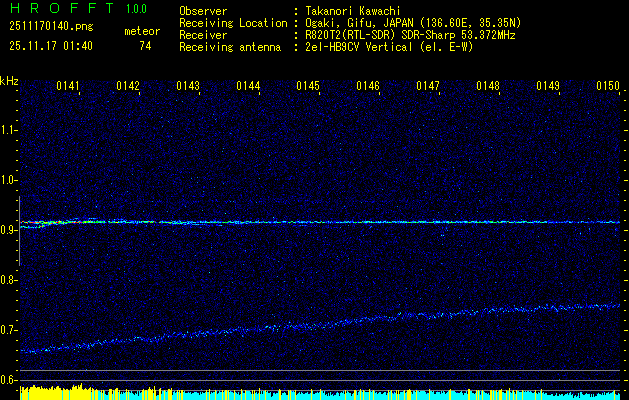Click the 0141 time marker
This screenshot has height=400, width=629.
coord(68,87)
